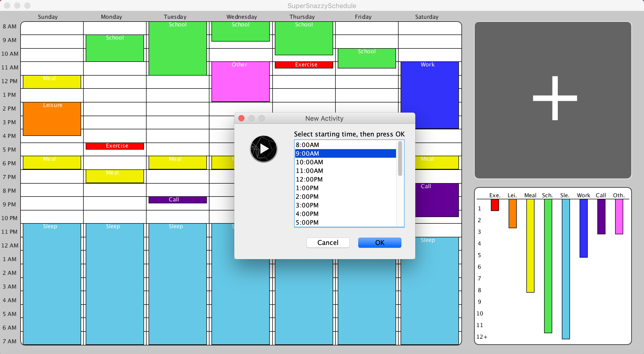
Task: Select Thursday's red Exercise block
Action: click(x=304, y=65)
